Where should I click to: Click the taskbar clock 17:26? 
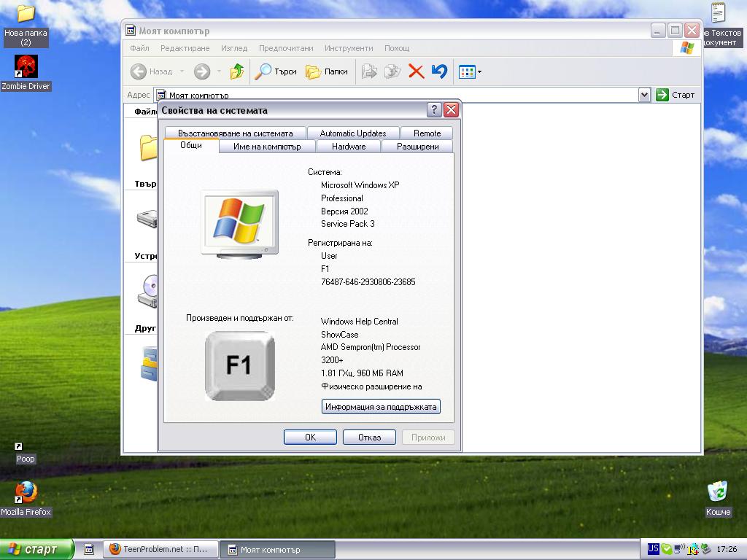pos(727,550)
